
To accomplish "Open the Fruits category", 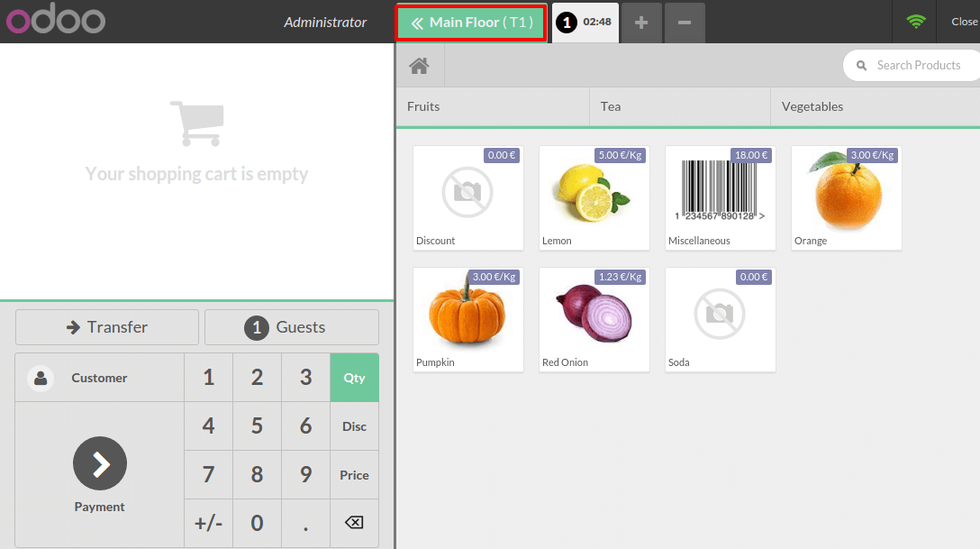I will (x=493, y=107).
